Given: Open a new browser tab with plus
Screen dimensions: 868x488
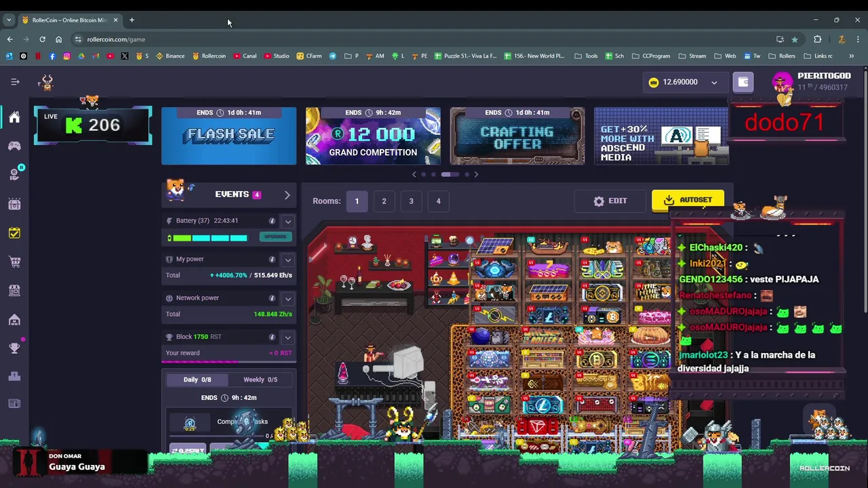Looking at the screenshot, I should (x=132, y=20).
